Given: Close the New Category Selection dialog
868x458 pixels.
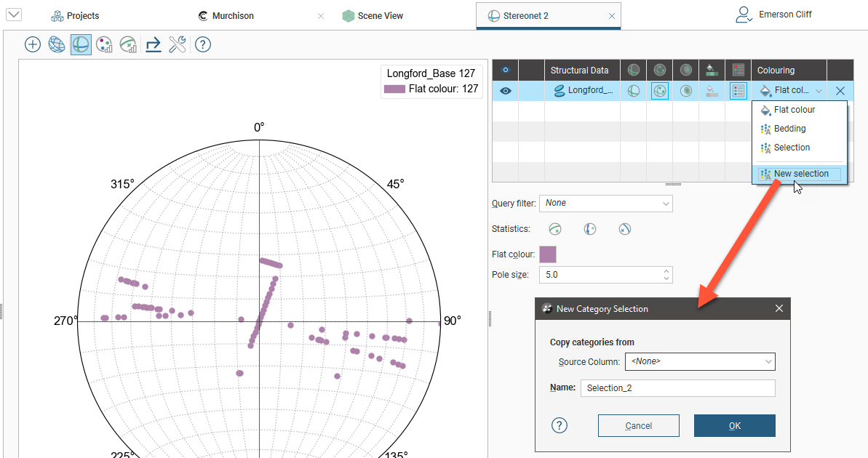Looking at the screenshot, I should [779, 309].
